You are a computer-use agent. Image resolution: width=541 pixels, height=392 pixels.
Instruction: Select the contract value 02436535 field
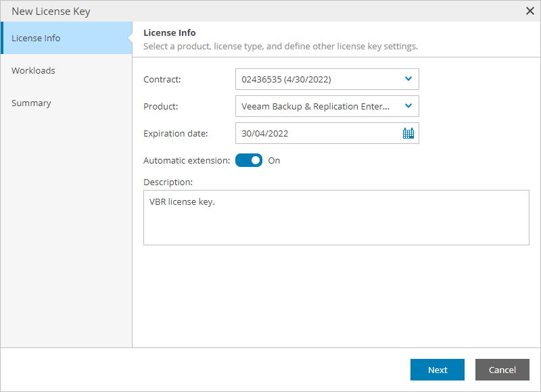[318, 79]
